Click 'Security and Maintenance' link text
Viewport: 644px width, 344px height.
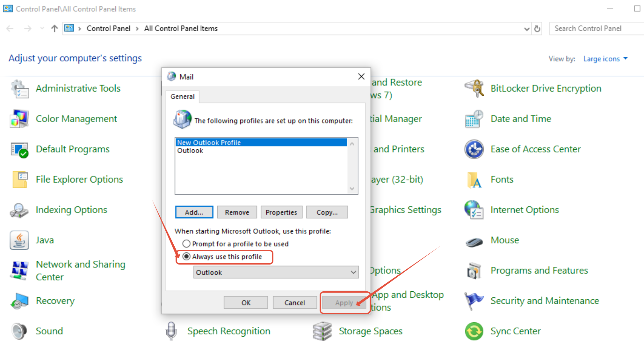(x=545, y=301)
